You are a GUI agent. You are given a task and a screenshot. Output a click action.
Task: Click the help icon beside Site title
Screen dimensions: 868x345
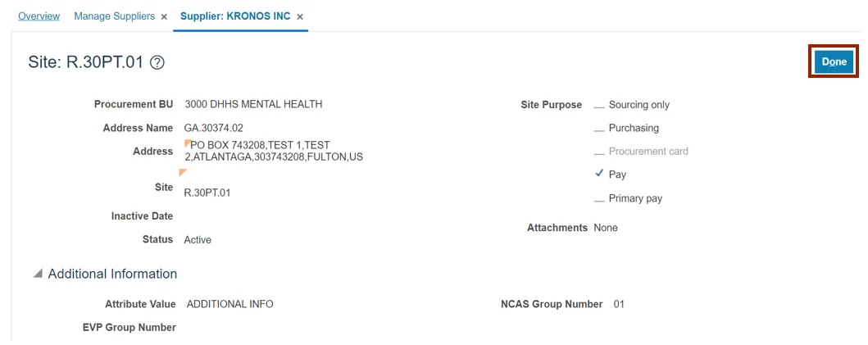click(x=158, y=62)
